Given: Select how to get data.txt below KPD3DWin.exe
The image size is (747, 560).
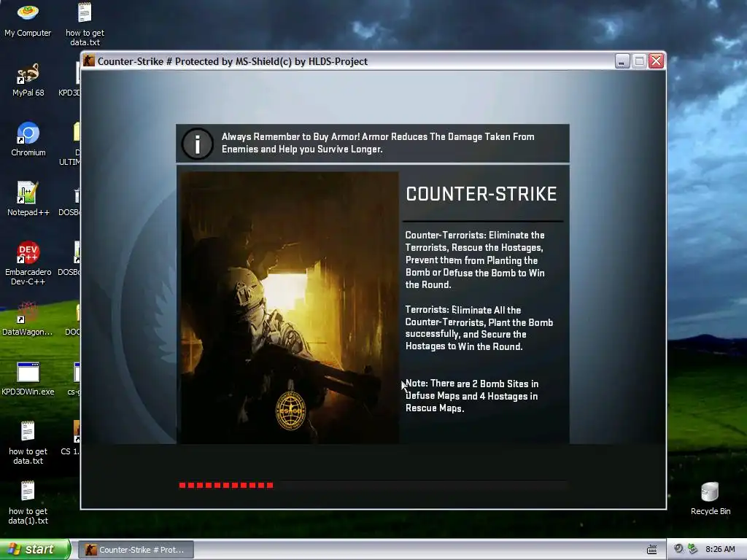Looking at the screenshot, I should pos(28,443).
